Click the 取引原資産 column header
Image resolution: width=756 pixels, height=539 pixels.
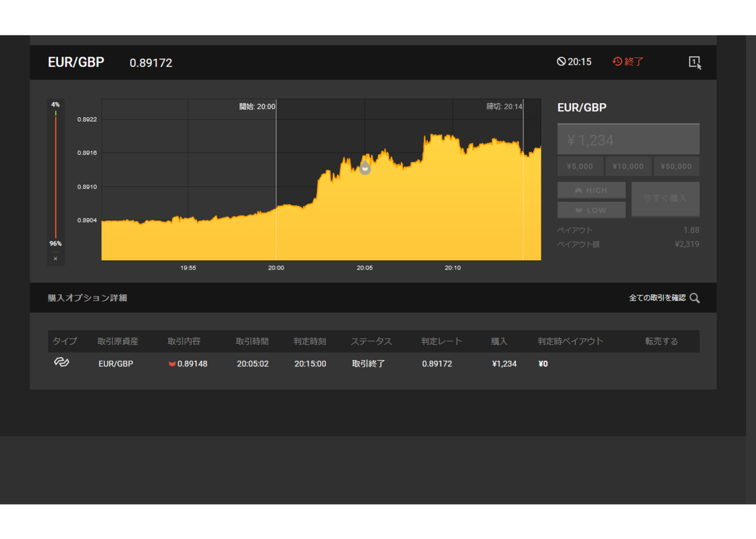click(118, 341)
